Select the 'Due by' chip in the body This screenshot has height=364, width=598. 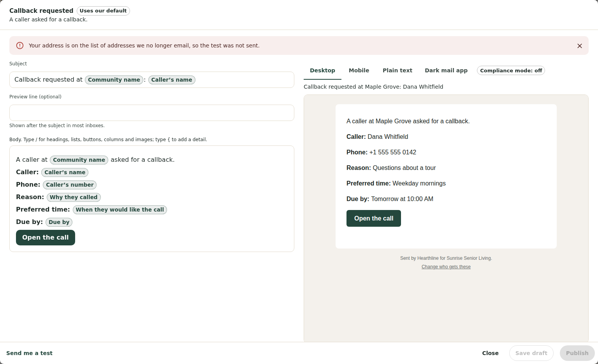point(59,222)
